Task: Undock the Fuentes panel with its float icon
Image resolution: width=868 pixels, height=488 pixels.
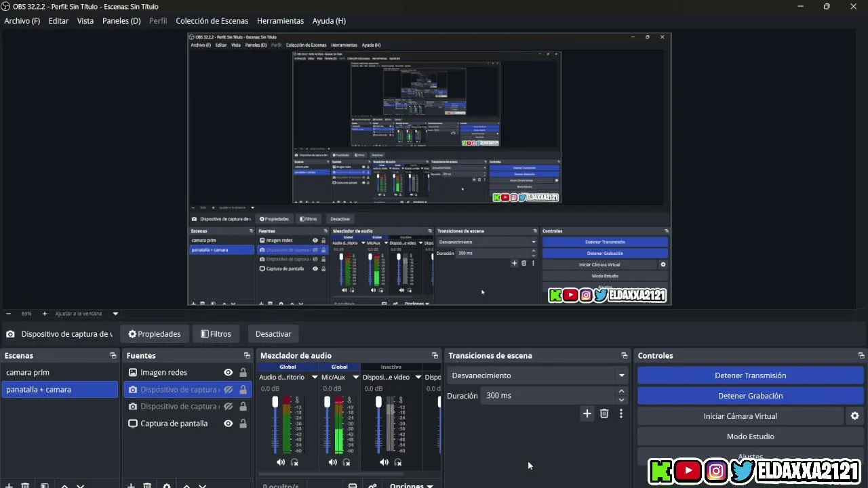Action: (247, 356)
